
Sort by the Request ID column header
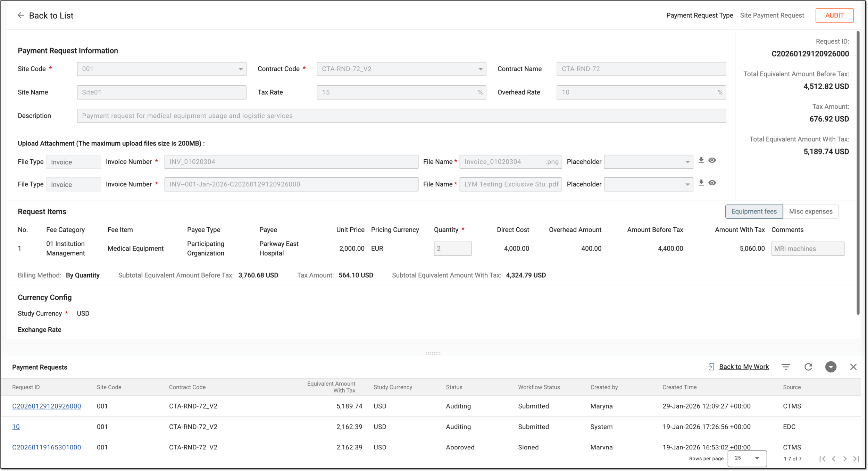coord(26,387)
